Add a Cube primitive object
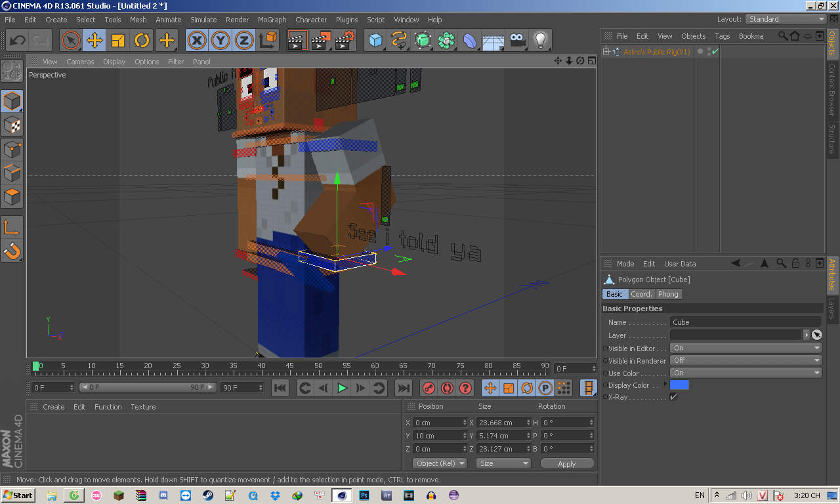Image resolution: width=840 pixels, height=504 pixels. (375, 41)
